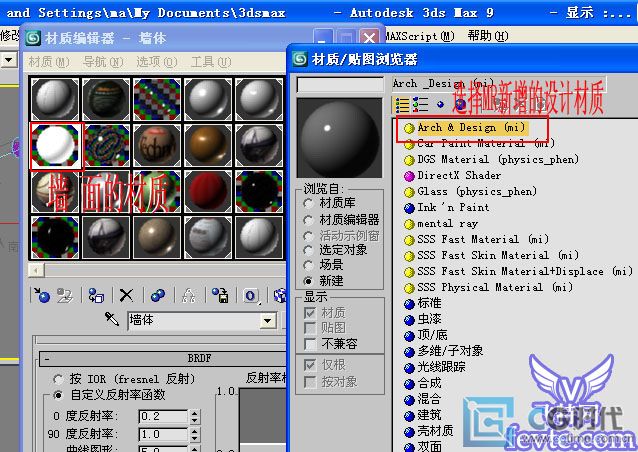Viewport: 638px width, 452px height.
Task: Choose Ink 'n Paint material
Action: pos(453,207)
